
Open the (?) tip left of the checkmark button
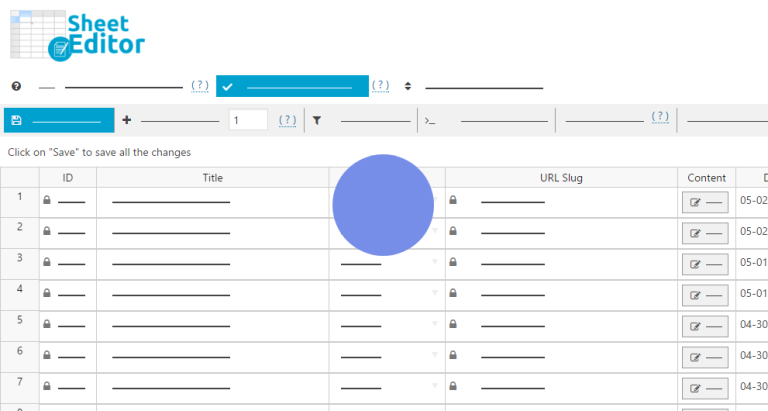[200, 86]
